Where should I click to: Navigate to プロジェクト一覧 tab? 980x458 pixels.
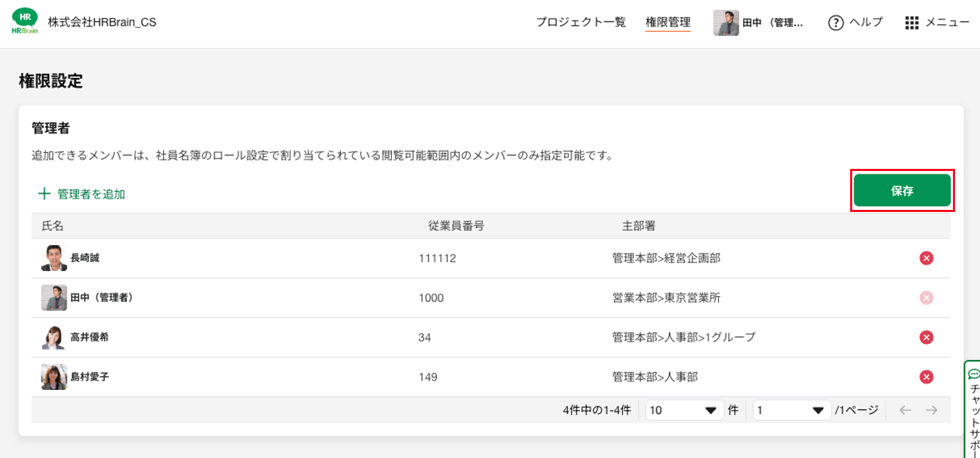(581, 22)
